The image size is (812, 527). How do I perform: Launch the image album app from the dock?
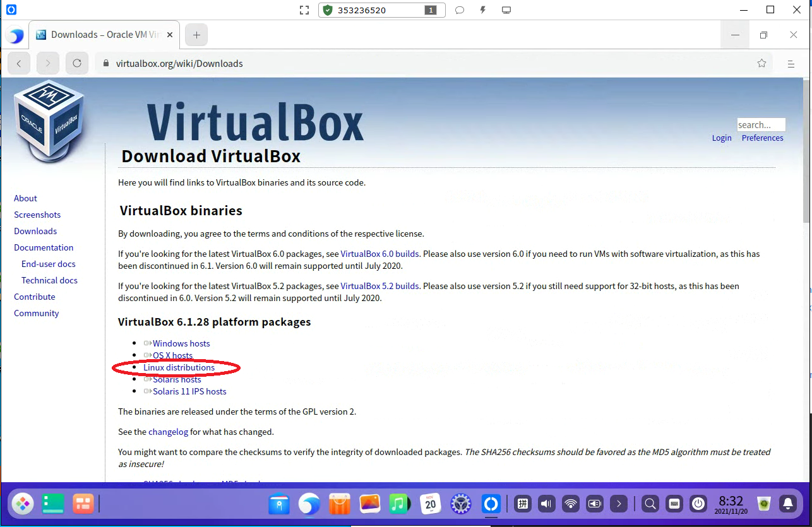coord(370,504)
